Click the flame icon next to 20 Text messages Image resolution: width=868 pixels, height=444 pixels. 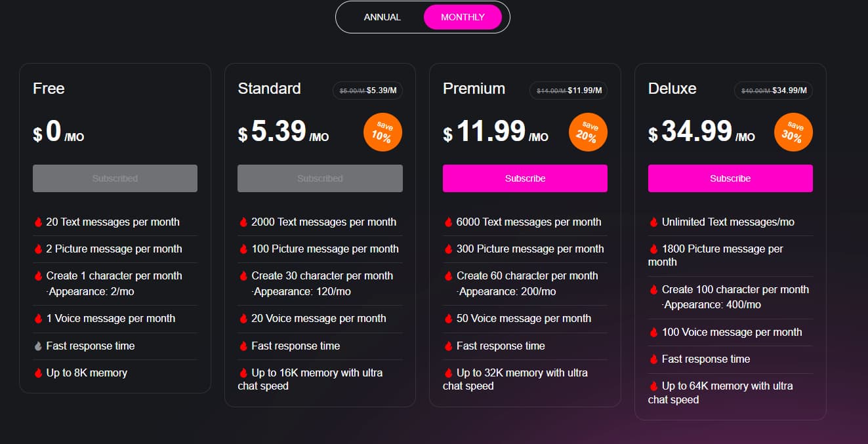[38, 222]
